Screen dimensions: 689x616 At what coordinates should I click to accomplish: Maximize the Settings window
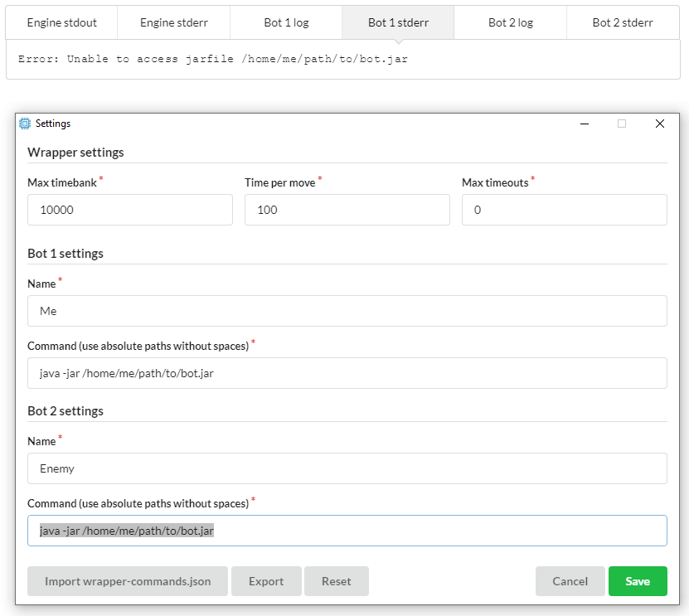click(x=622, y=124)
